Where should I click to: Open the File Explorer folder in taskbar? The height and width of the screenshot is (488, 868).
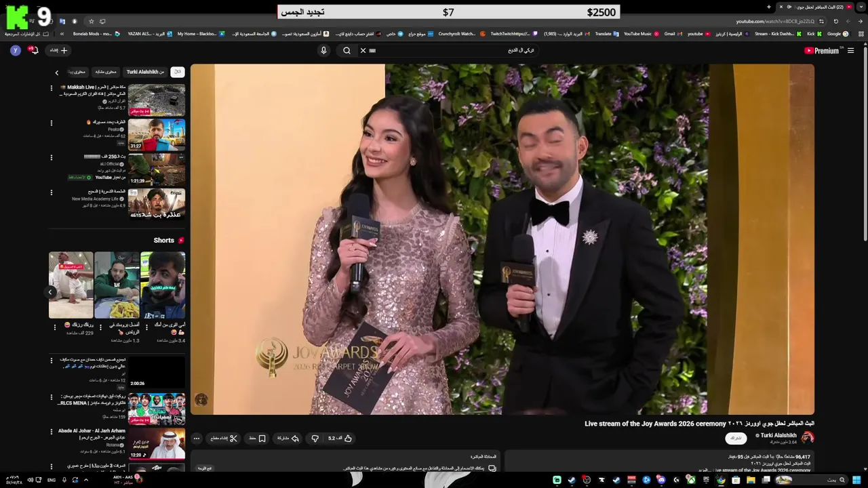[x=751, y=480]
